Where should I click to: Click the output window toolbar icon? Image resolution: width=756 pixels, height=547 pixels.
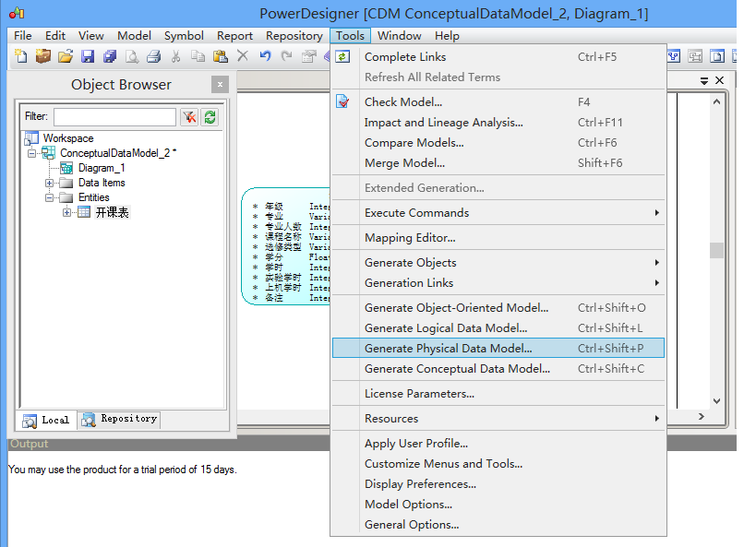pyautogui.click(x=717, y=56)
